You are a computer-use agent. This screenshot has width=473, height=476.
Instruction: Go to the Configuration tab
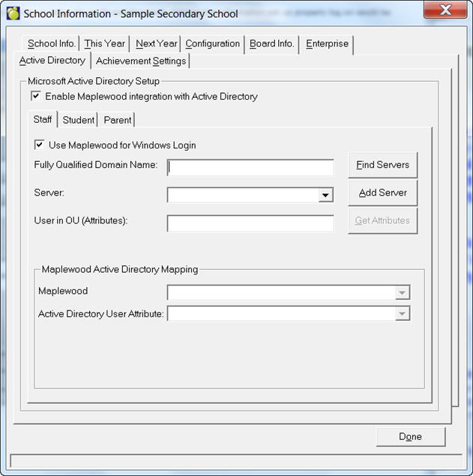(212, 43)
